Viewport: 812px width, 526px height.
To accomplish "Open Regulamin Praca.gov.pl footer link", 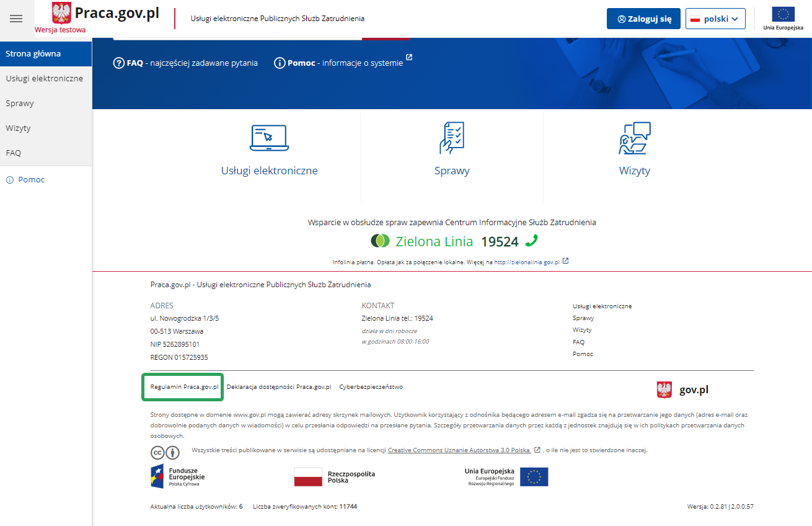I will (x=185, y=386).
